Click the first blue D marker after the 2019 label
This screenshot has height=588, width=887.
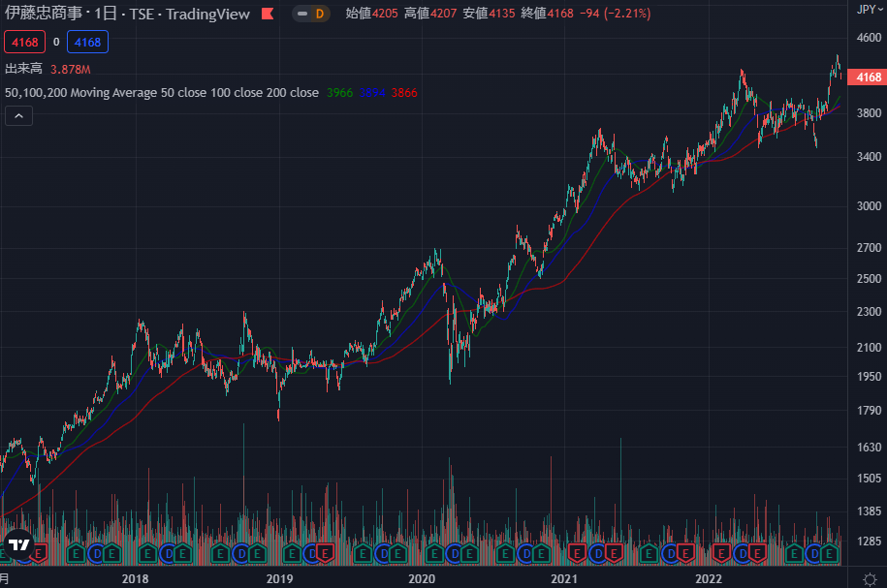click(x=311, y=554)
